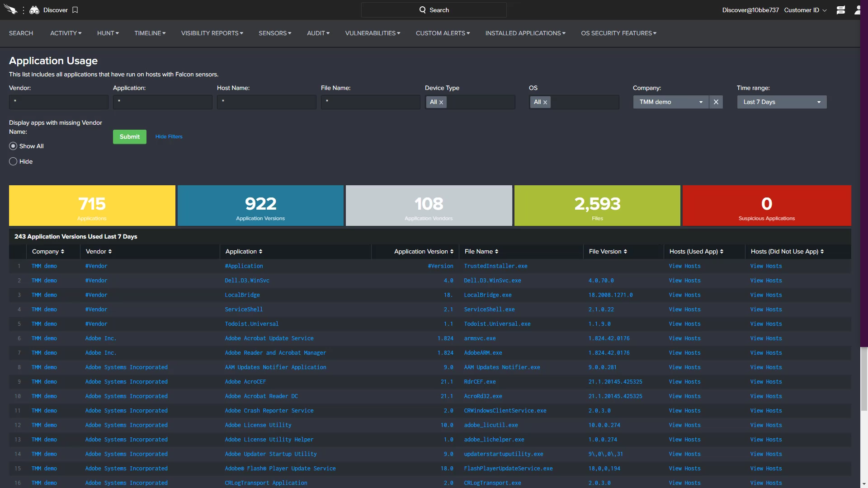
Task: Click the yellow 715 Applications tile
Action: click(92, 206)
